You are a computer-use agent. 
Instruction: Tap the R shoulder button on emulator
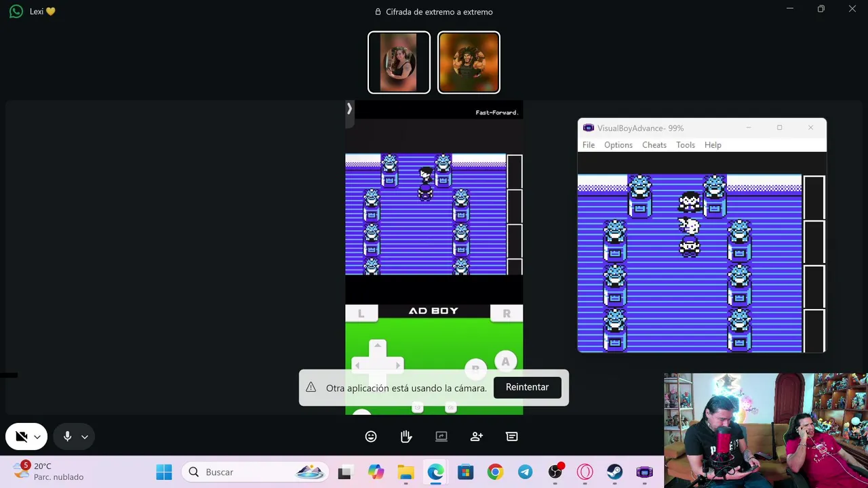tap(507, 313)
